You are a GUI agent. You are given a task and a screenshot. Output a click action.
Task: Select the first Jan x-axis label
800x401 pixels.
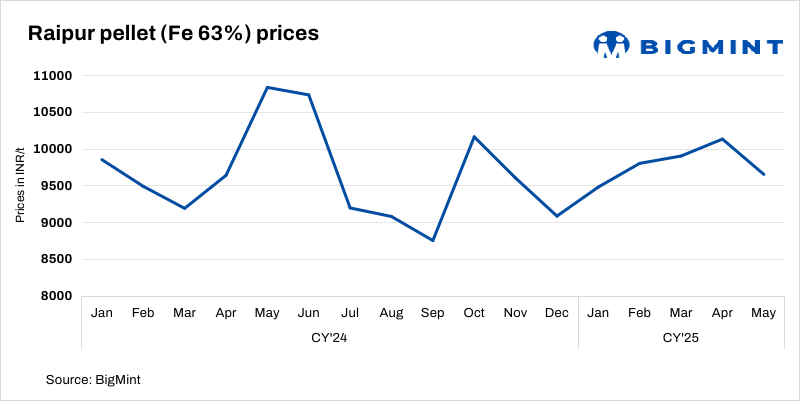point(102,313)
